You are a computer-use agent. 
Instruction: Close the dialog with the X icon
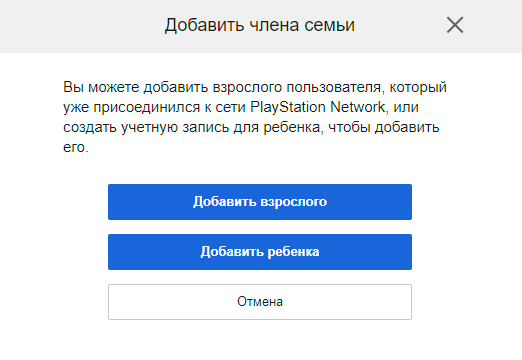(455, 25)
